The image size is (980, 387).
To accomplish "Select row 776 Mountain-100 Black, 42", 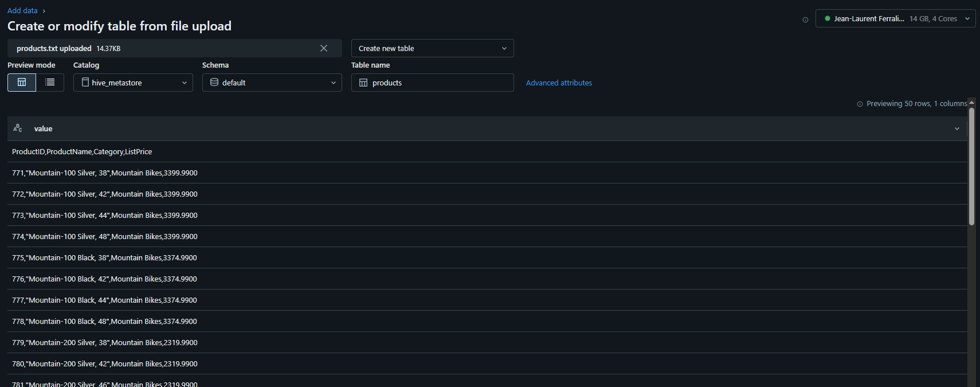I will click(x=487, y=279).
